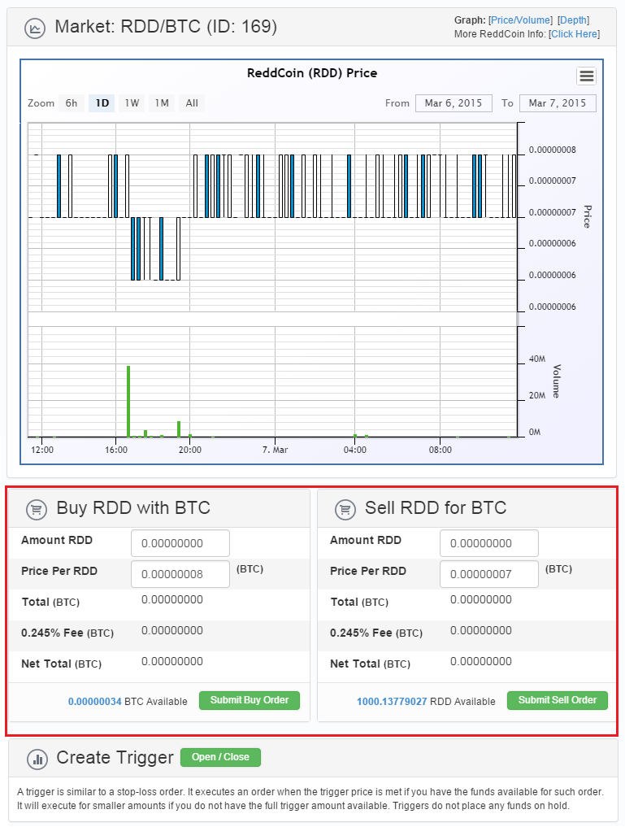Viewport: 625px width, 840px height.
Task: Click the 40M volume axis label
Action: (x=537, y=359)
